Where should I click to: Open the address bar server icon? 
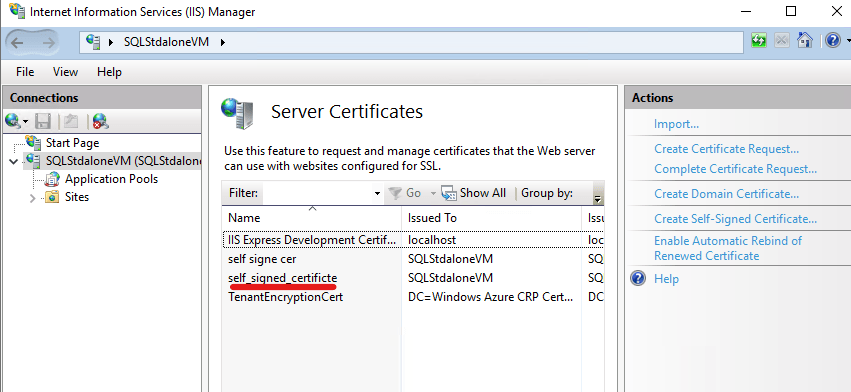point(93,42)
